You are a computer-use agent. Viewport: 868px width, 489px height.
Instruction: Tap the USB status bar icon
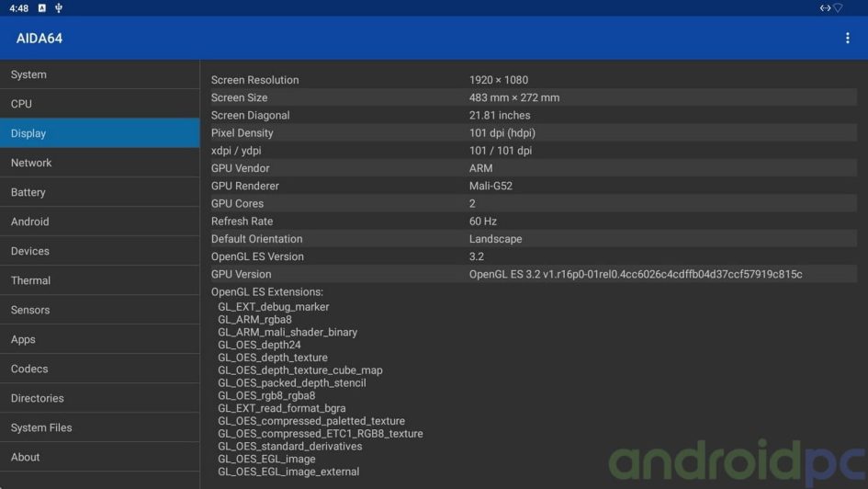[59, 7]
